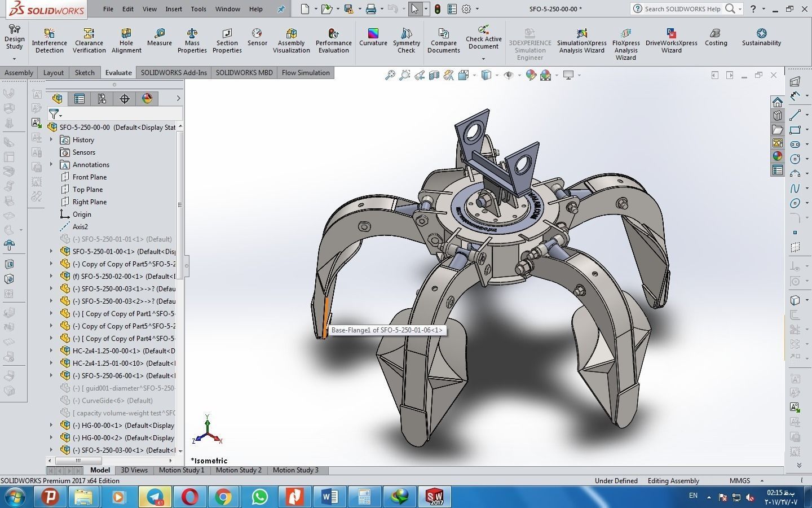This screenshot has width=812, height=508.
Task: Show Curvature display
Action: coord(373,37)
